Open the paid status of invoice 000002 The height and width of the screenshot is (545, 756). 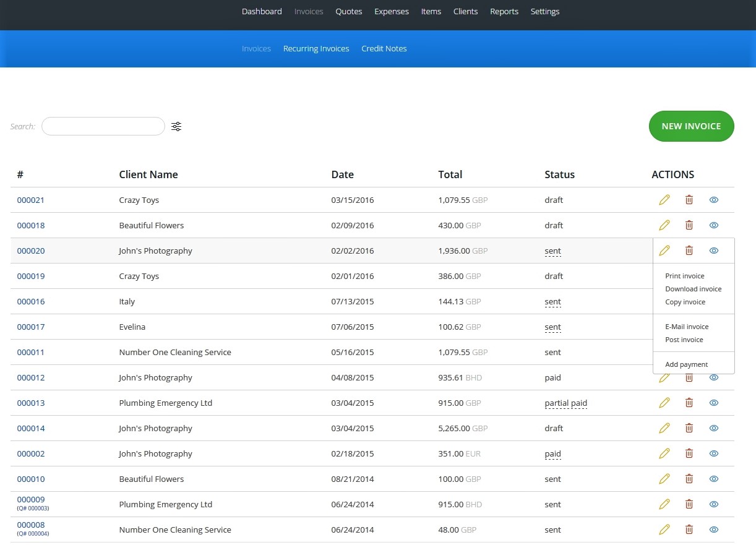553,454
